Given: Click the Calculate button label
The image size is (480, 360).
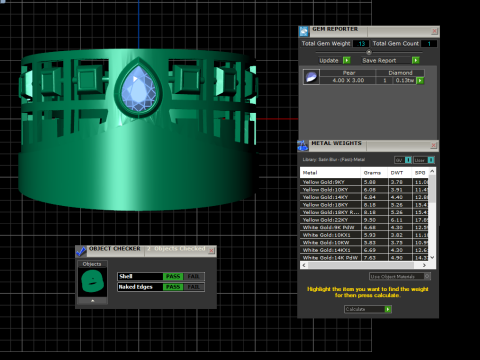Looking at the screenshot, I should point(355,309).
